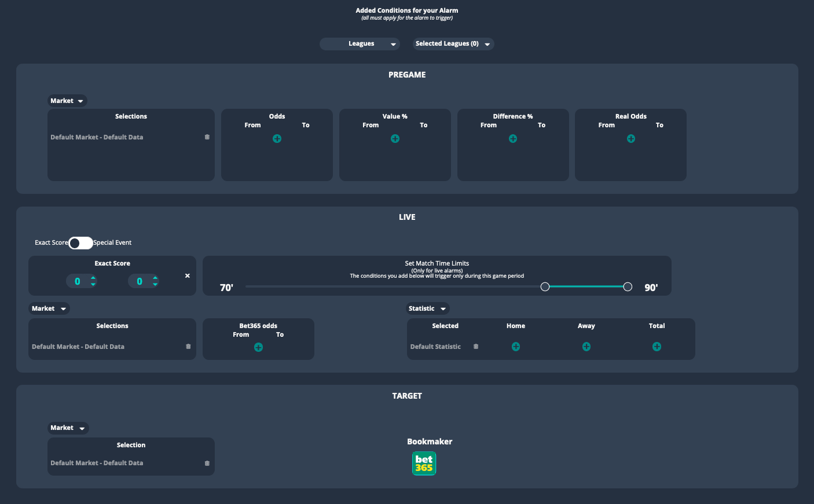
Task: Toggle between Exact Score and Special Event
Action: click(x=80, y=242)
